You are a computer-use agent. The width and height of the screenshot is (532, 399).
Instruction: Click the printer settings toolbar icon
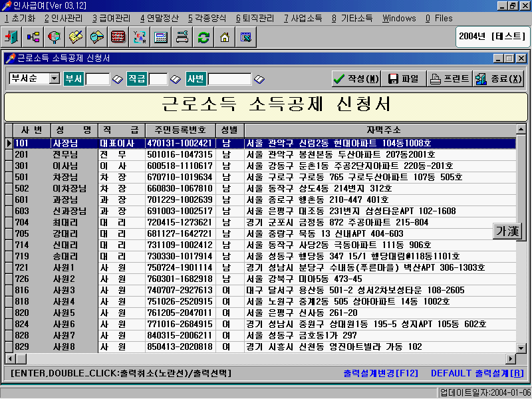coord(182,37)
